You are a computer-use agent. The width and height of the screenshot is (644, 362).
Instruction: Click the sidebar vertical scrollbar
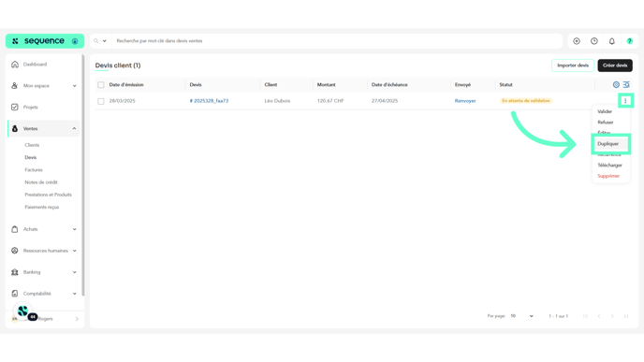click(83, 175)
